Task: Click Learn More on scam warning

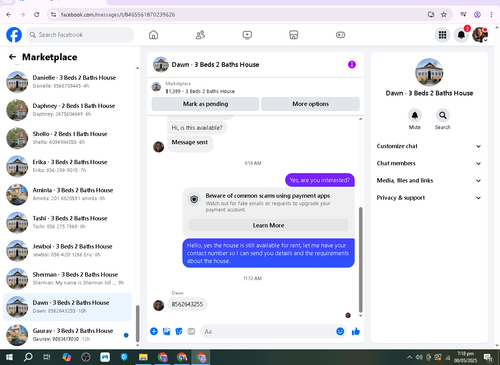Action: click(268, 225)
